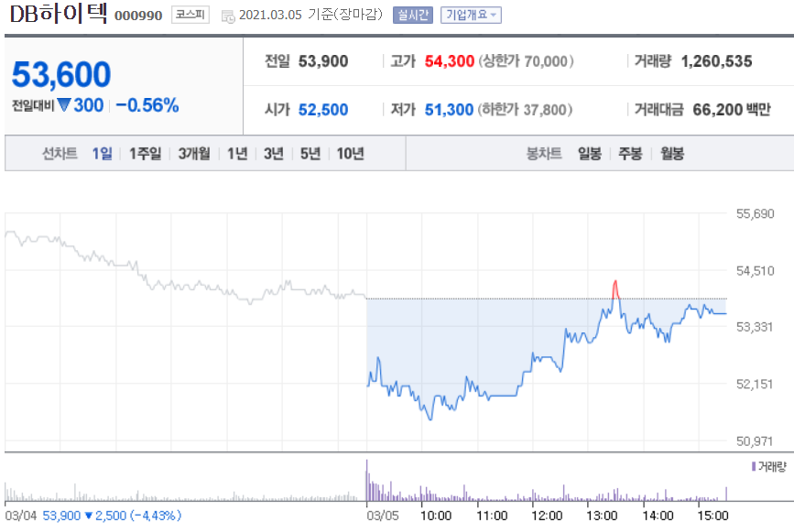Image resolution: width=794 pixels, height=532 pixels.
Task: Select the 1주일 line chart tab
Action: click(145, 153)
